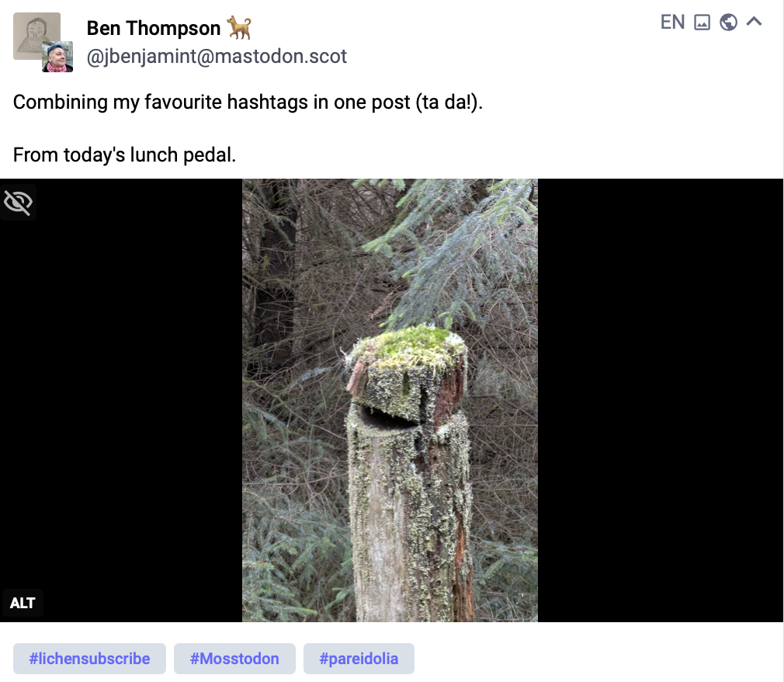The image size is (784, 682).
Task: Click the 'From today's lunch pedal' line
Action: click(x=124, y=155)
